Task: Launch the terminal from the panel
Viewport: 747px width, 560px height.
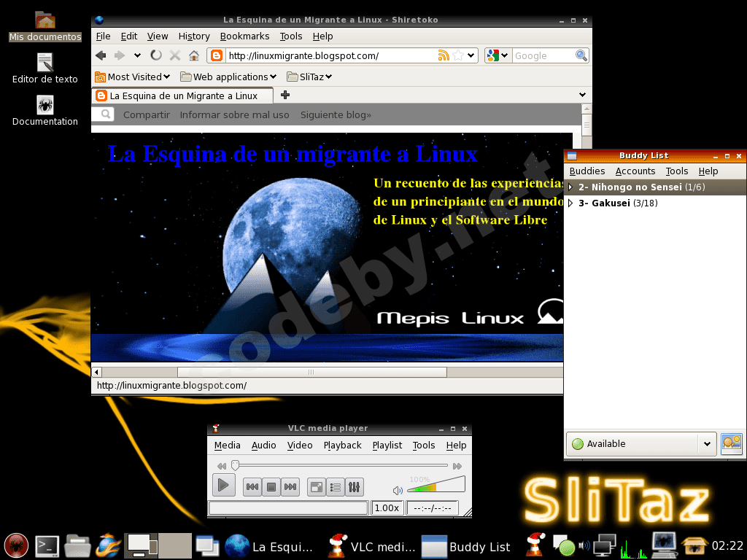Action: coord(47,546)
